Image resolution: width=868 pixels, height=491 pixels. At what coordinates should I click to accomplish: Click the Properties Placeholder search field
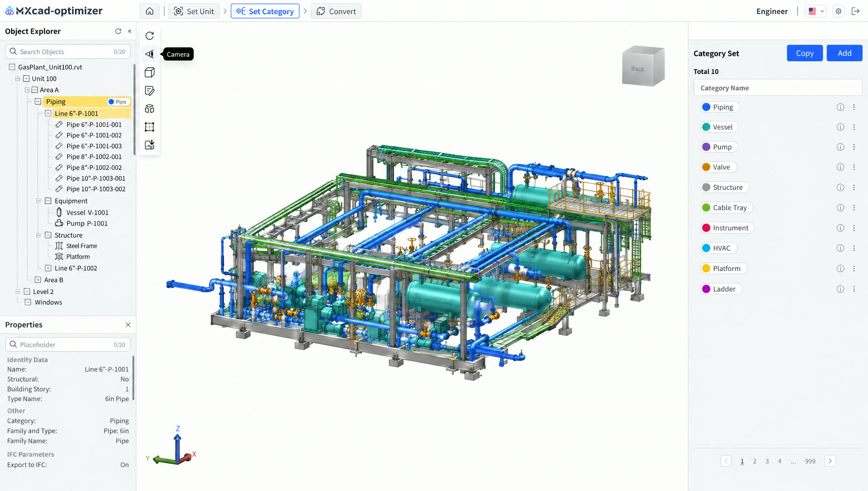(x=68, y=345)
